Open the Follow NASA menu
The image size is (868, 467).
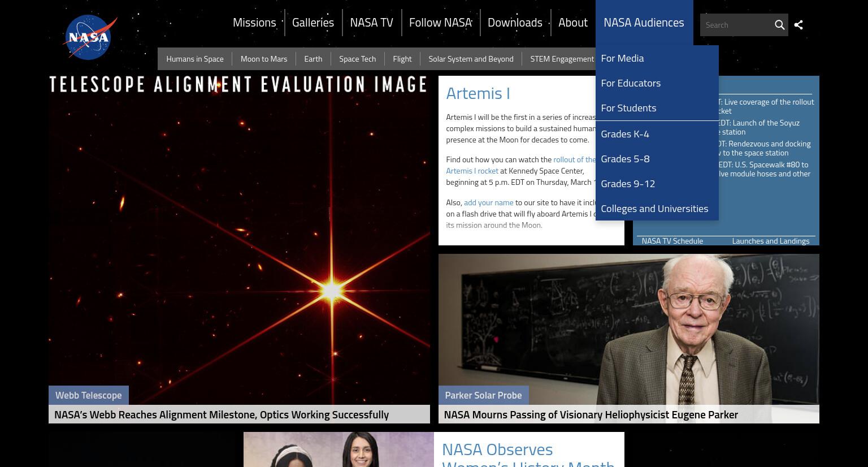click(440, 23)
